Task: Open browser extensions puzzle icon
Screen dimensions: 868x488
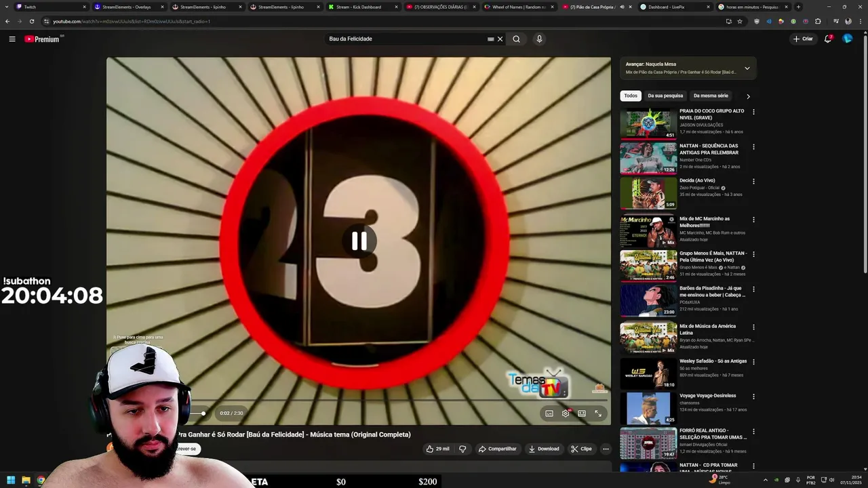Action: 818,21
